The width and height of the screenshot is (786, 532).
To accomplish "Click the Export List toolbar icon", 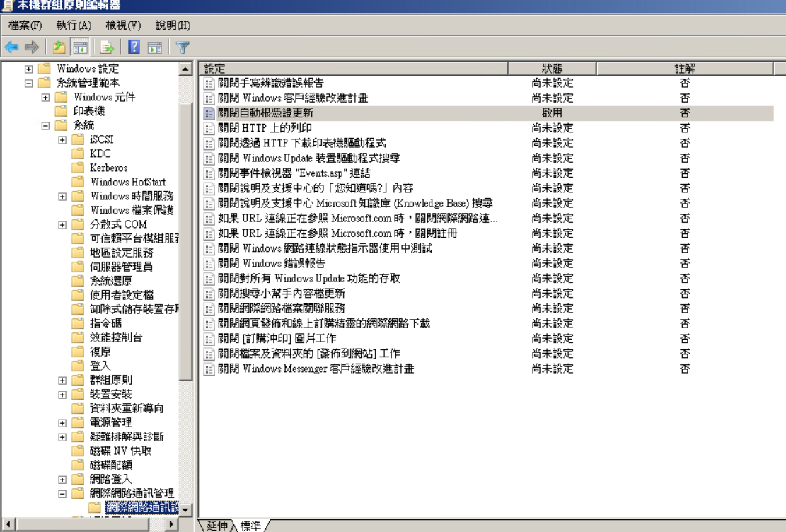I will click(107, 47).
